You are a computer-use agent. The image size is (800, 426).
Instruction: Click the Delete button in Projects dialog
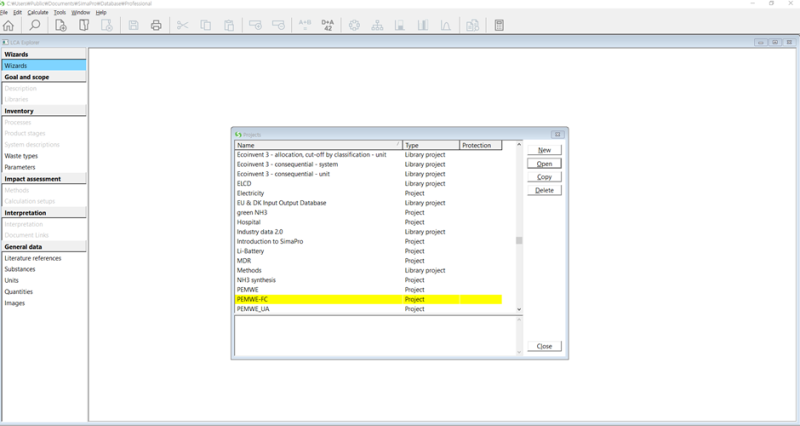544,190
